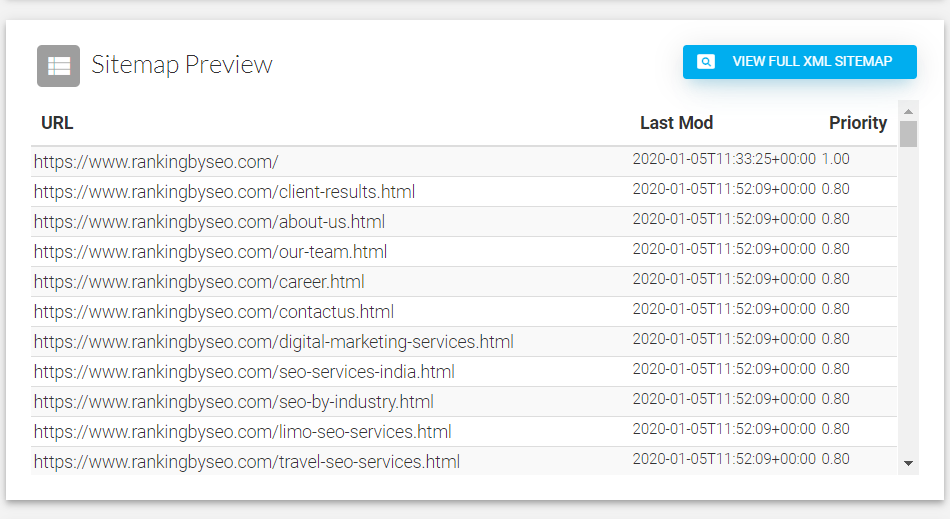Select the travel-seo-services.html URL
Image resolution: width=950 pixels, height=519 pixels.
point(247,462)
